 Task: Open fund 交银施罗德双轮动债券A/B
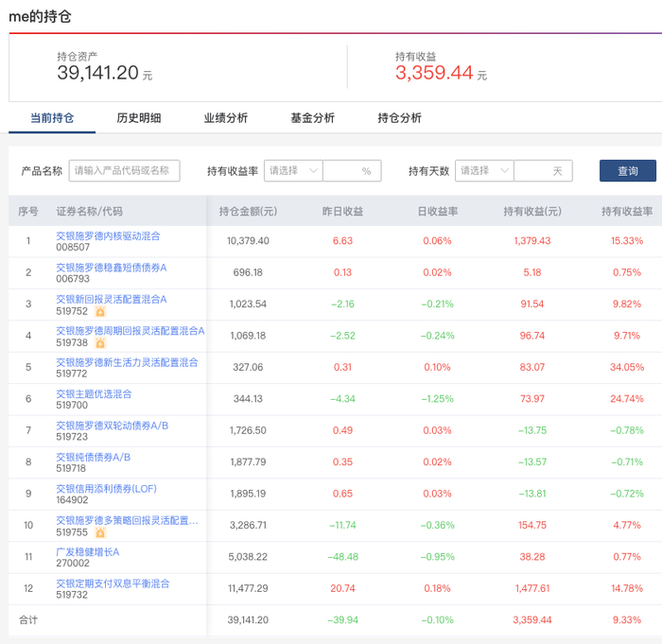tap(113, 426)
